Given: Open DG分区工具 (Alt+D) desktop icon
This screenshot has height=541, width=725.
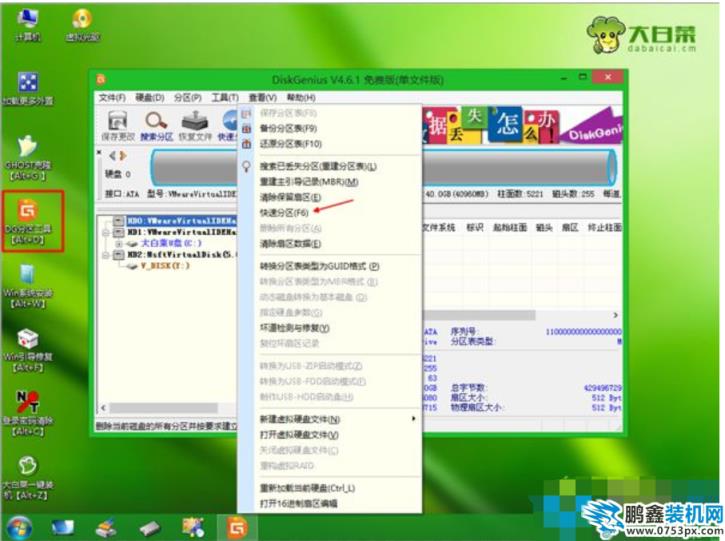Looking at the screenshot, I should coord(29,221).
